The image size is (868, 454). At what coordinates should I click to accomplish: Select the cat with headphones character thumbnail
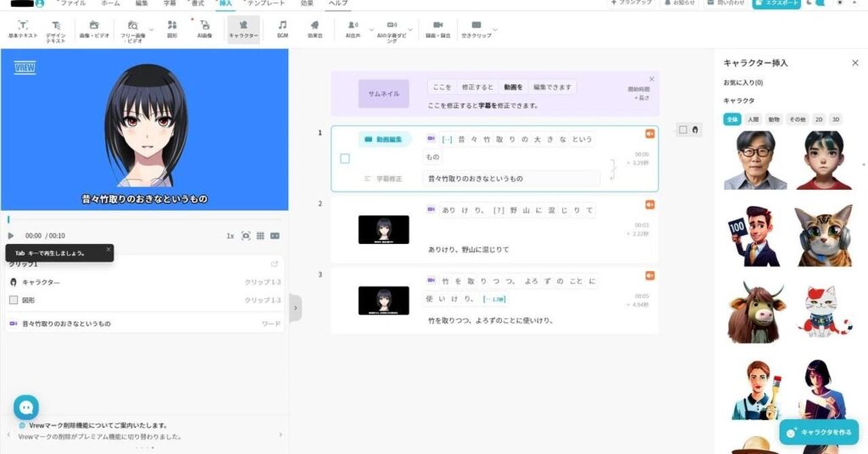(x=822, y=235)
